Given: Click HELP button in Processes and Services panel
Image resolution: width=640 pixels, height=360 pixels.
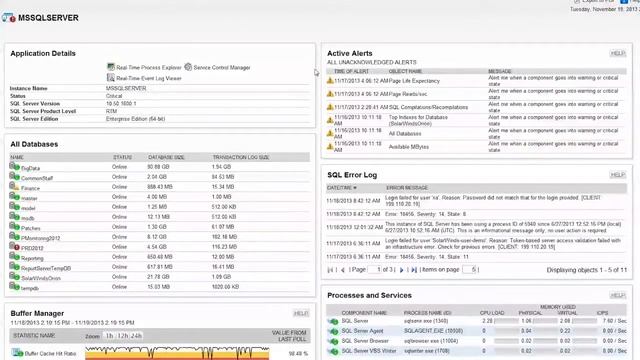Looking at the screenshot, I should [618, 295].
